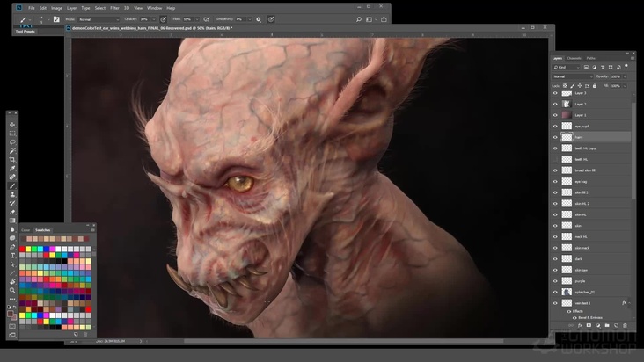Select the skin neck layer
The image size is (644, 362).
pos(592,248)
